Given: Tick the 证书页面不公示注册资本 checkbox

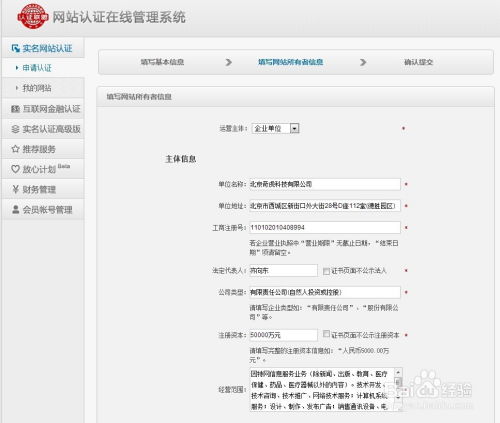Looking at the screenshot, I should point(326,334).
